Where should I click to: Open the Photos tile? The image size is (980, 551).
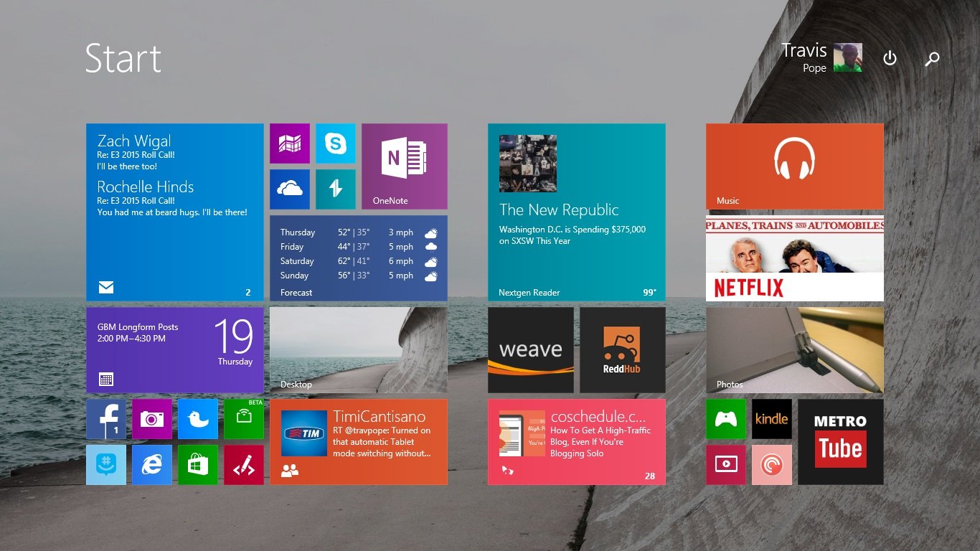point(795,350)
